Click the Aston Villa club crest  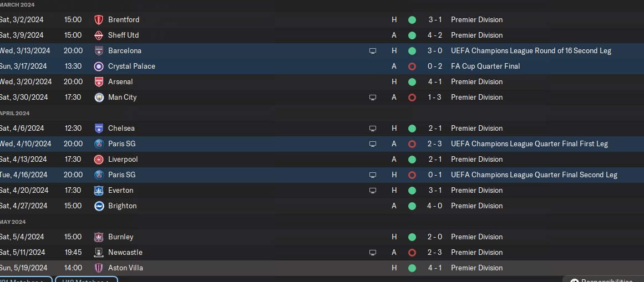(x=99, y=268)
